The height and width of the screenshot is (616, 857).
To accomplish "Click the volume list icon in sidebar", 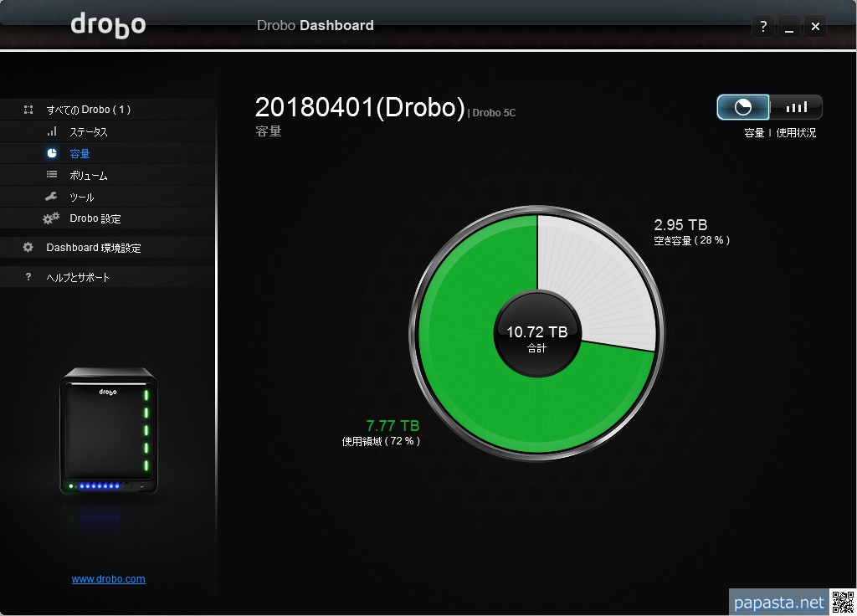I will pyautogui.click(x=52, y=176).
